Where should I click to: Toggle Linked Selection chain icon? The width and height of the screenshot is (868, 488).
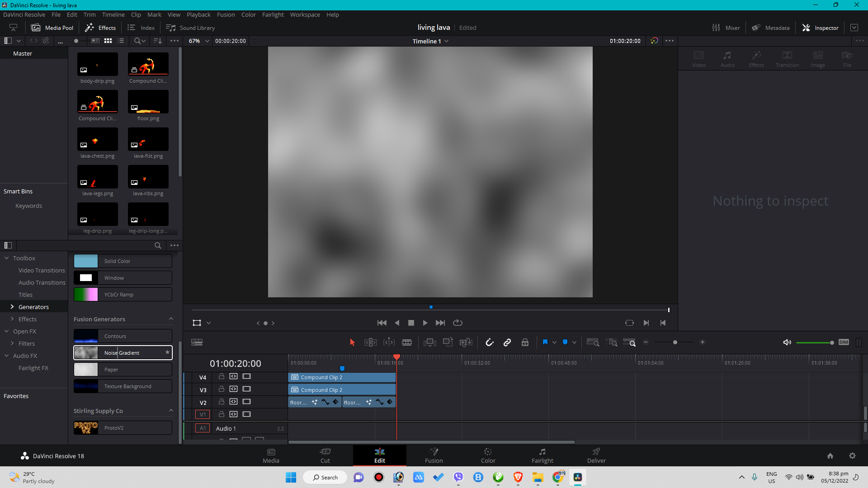coord(507,343)
